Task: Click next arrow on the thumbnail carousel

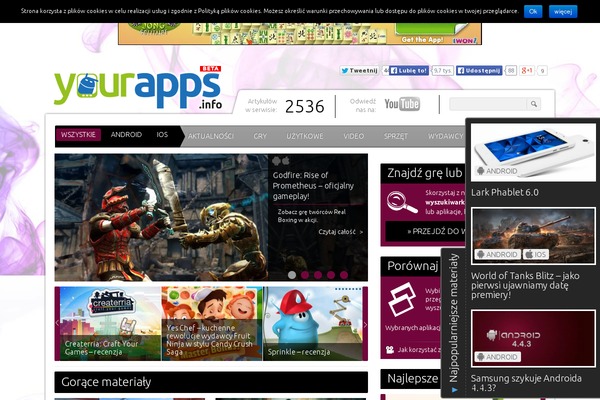Action: click(x=365, y=324)
